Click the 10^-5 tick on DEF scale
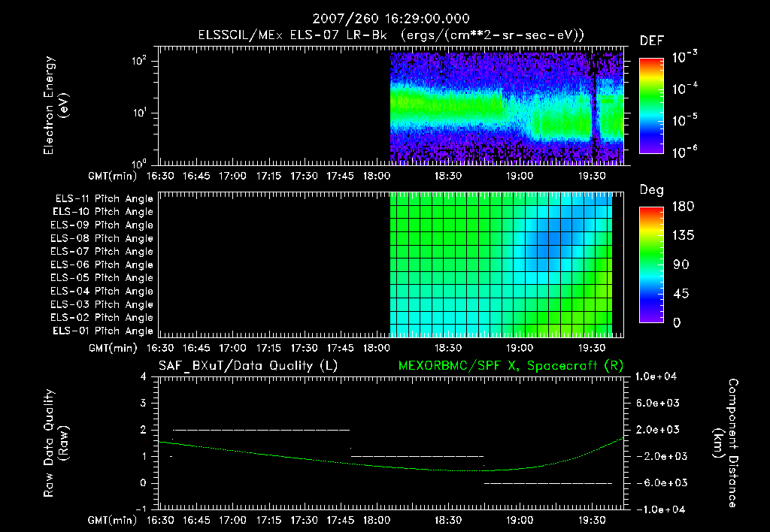The height and width of the screenshot is (532, 770). (x=684, y=120)
